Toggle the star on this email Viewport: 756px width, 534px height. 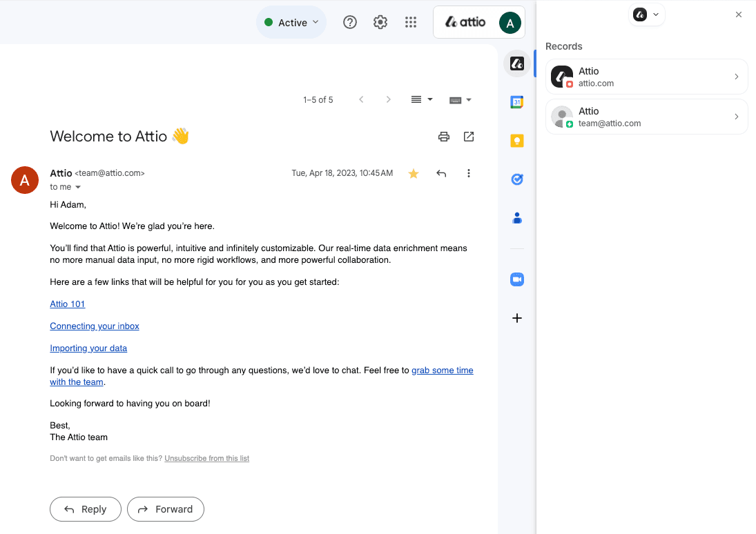(x=413, y=173)
